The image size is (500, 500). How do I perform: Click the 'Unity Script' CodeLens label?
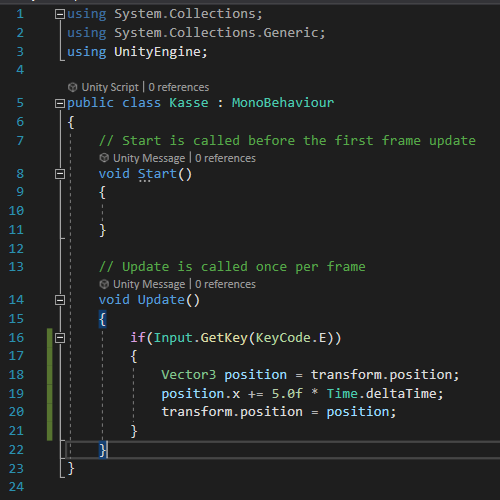pyautogui.click(x=110, y=87)
